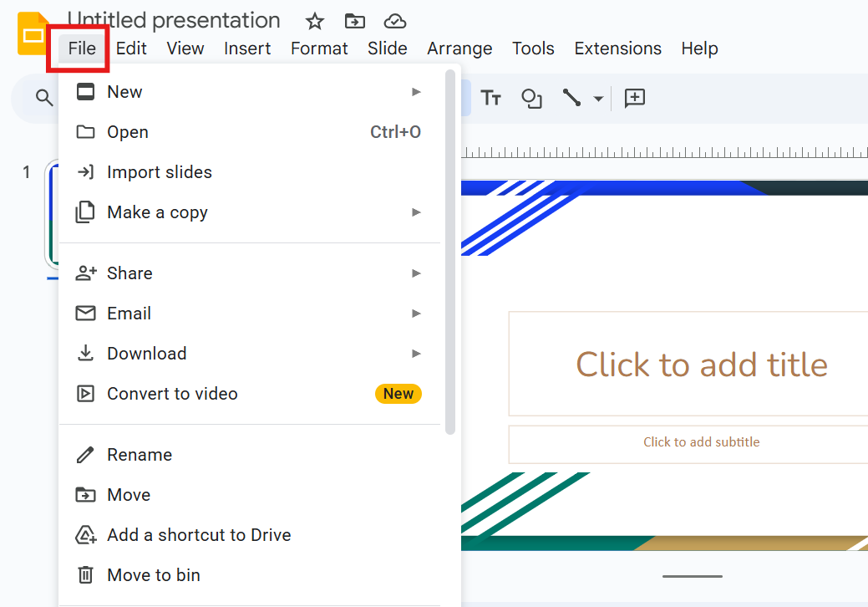
Task: Select slide 1 thumbnail in filmstrip
Action: [x=53, y=215]
